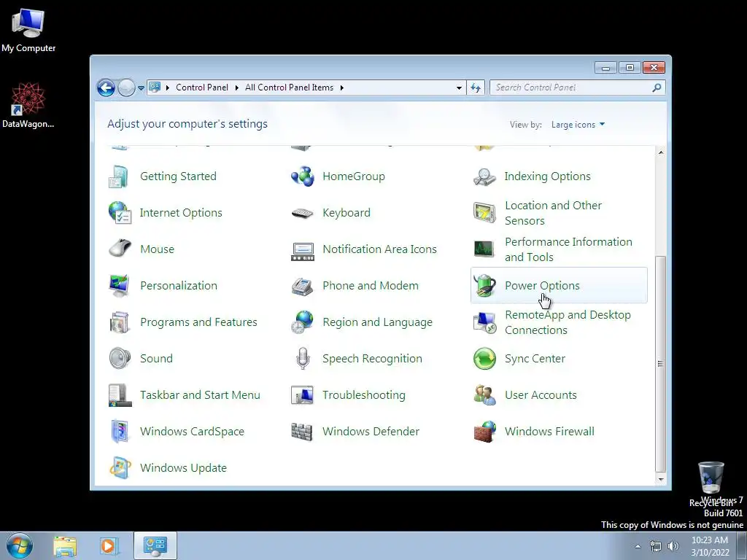This screenshot has width=747, height=560.
Task: Click the scrollbar up arrow
Action: pyautogui.click(x=661, y=152)
